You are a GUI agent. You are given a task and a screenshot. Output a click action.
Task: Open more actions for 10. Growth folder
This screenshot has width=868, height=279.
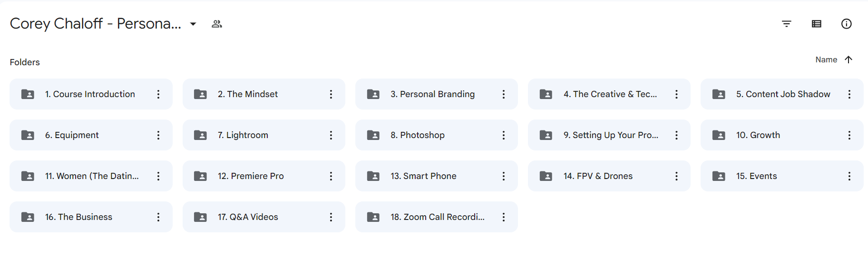pos(849,135)
